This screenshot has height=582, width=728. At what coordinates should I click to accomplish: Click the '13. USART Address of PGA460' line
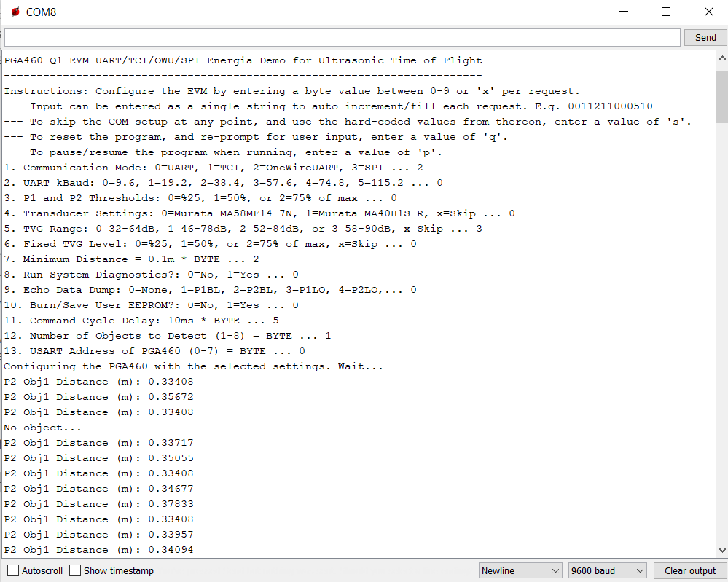tap(154, 351)
